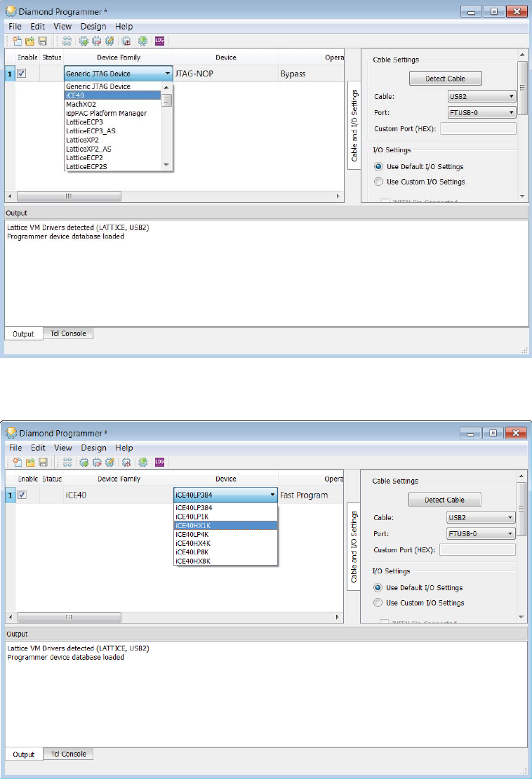Choose LatticeECP3 from Device Family list

[113, 122]
